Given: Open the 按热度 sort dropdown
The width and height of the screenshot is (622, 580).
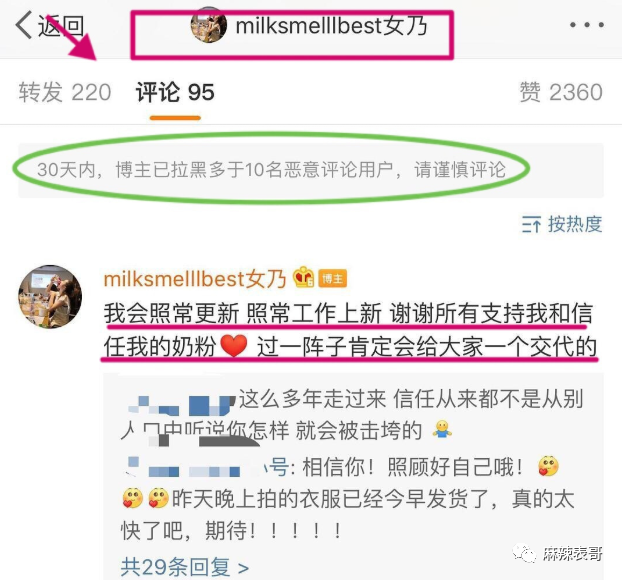Looking at the screenshot, I should 562,224.
